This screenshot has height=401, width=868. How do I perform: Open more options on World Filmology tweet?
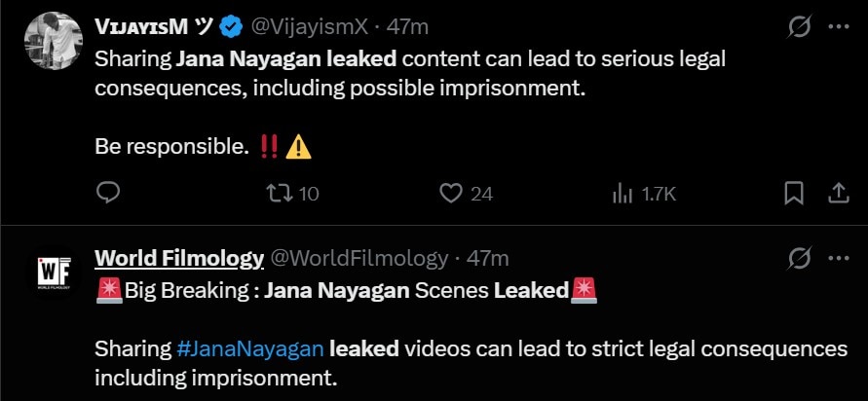click(x=837, y=258)
